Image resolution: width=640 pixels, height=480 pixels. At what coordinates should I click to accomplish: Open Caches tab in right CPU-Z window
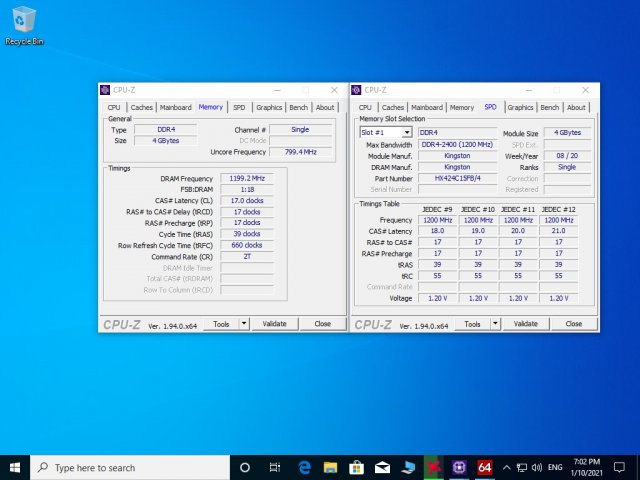(393, 107)
